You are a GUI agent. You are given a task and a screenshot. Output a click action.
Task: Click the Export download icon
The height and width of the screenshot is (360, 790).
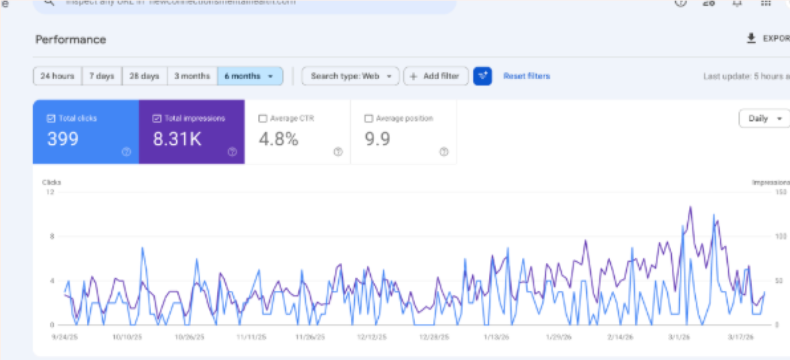point(751,38)
